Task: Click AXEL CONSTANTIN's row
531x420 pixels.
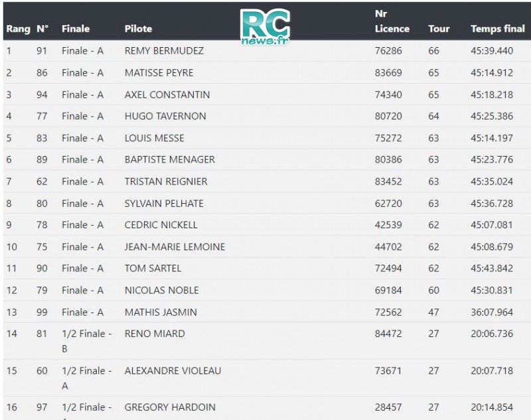Action: point(267,94)
